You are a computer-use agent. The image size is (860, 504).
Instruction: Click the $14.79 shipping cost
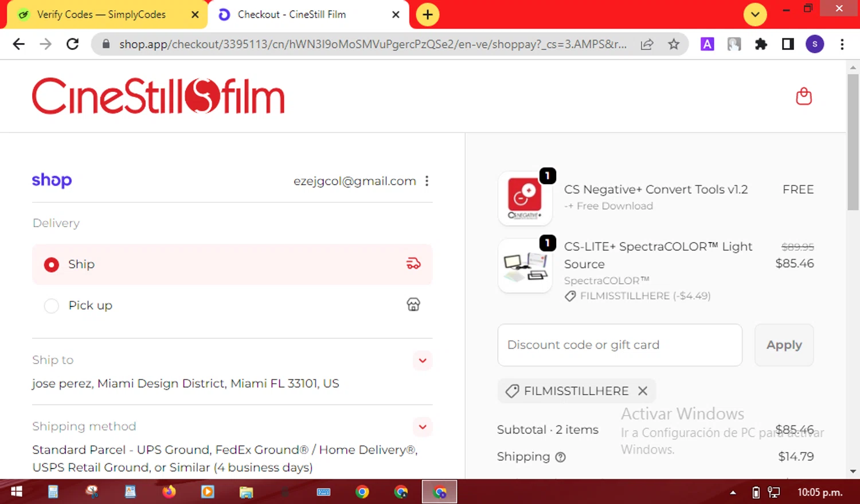796,457
